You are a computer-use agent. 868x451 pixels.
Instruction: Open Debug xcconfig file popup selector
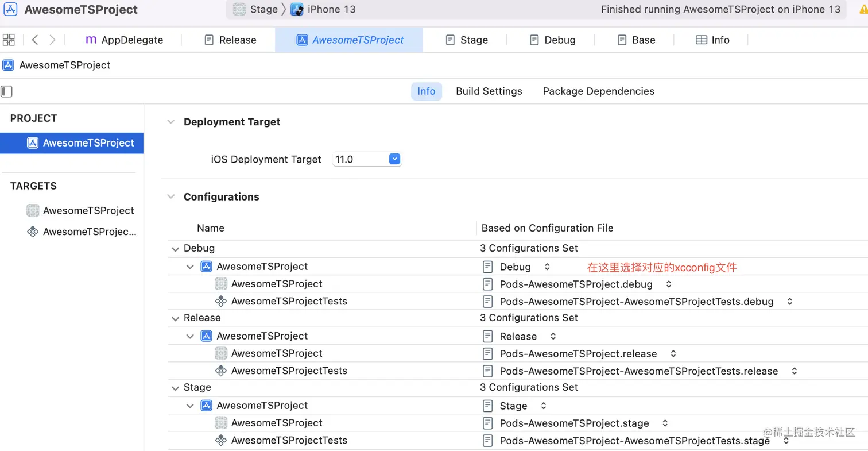(x=547, y=267)
